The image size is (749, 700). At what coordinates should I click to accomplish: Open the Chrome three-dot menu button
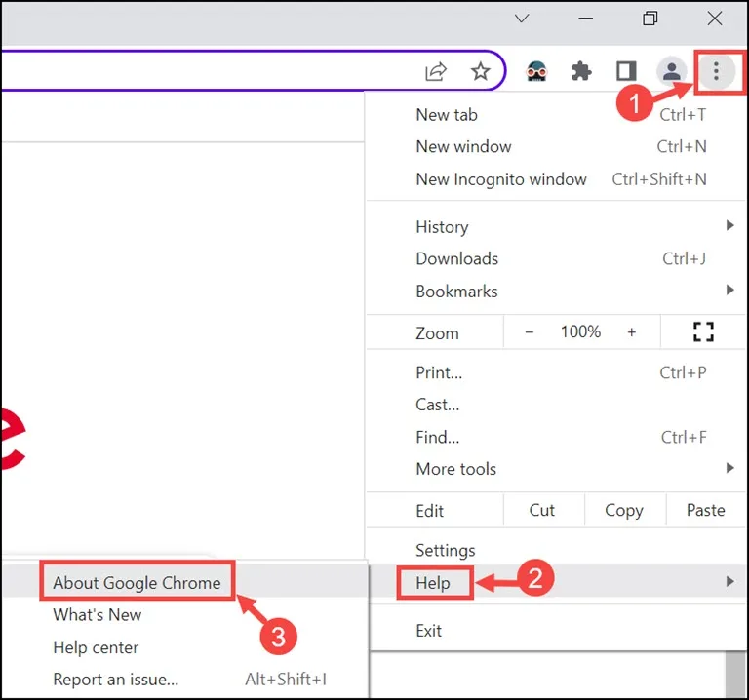pos(716,71)
